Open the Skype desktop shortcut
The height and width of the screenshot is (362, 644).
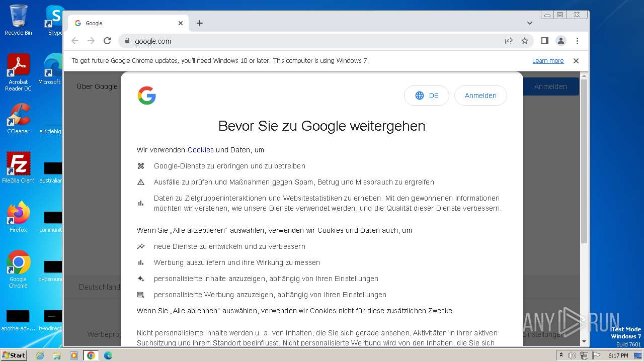pyautogui.click(x=54, y=20)
